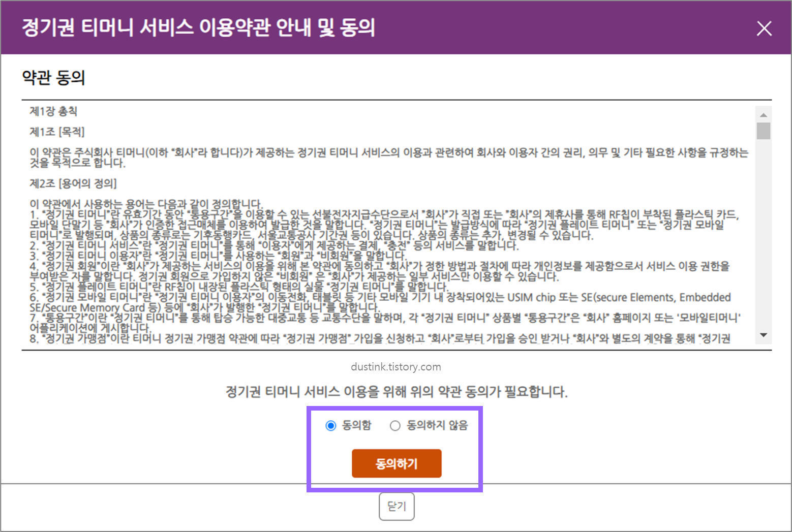Click the terms scrollbar up arrow
The width and height of the screenshot is (792, 532).
click(x=763, y=115)
